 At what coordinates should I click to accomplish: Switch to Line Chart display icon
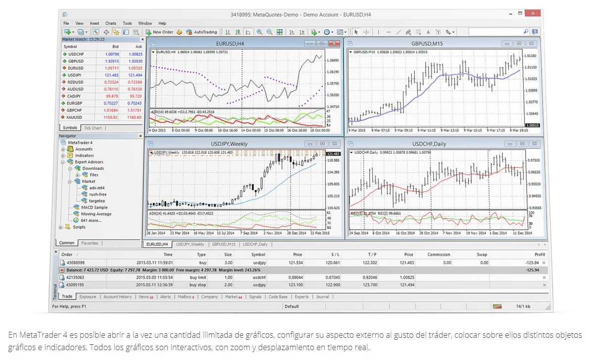tap(248, 32)
